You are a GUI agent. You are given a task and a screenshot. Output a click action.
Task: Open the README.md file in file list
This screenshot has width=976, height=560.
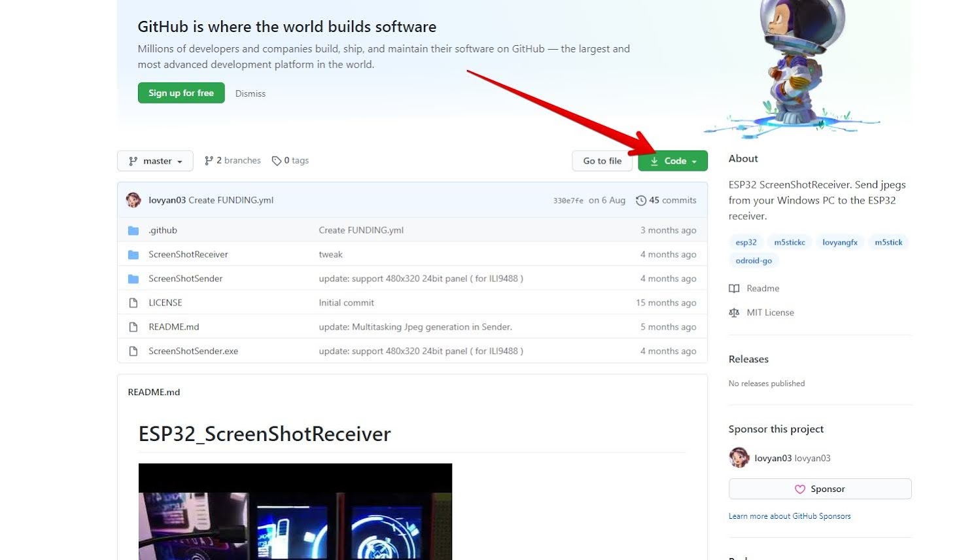174,327
